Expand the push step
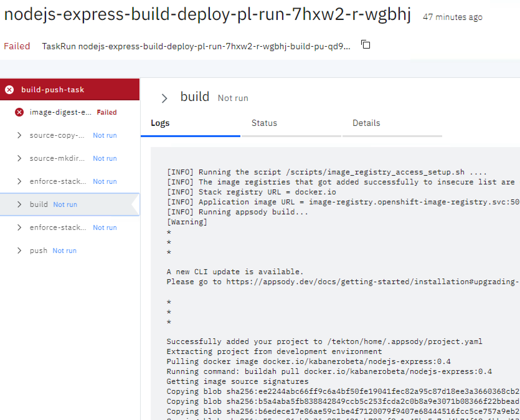The image size is (520, 420). 19,250
